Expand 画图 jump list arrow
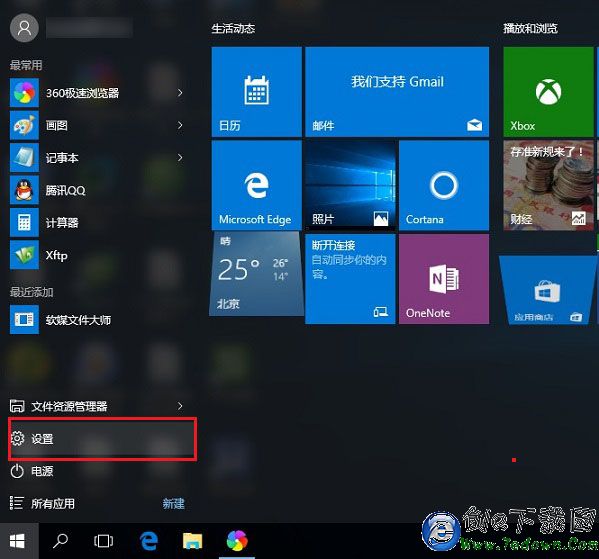 [180, 125]
